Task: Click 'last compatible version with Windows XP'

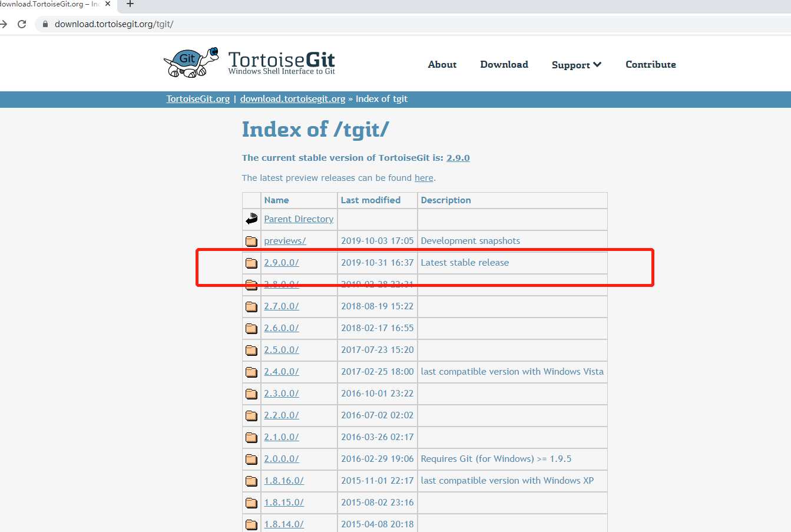Action: tap(507, 481)
